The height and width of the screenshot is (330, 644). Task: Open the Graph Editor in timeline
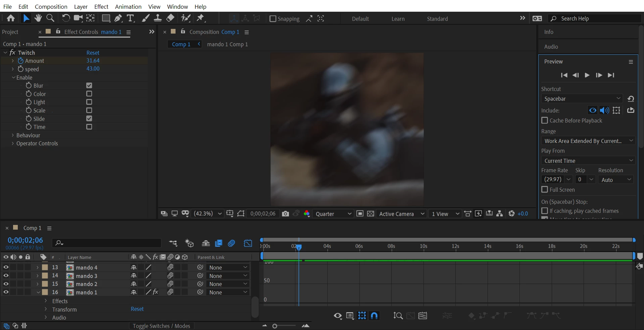coord(248,243)
